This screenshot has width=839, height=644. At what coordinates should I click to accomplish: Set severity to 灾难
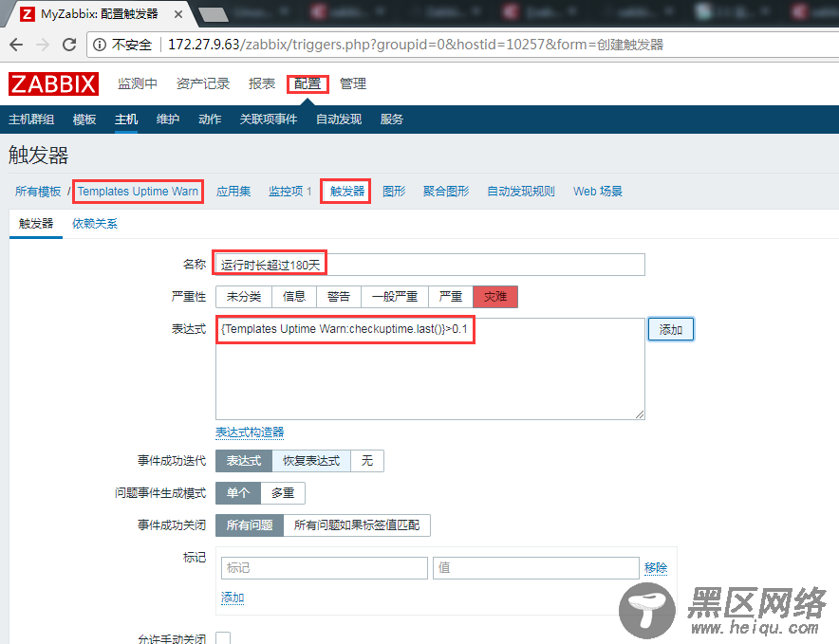(x=495, y=297)
